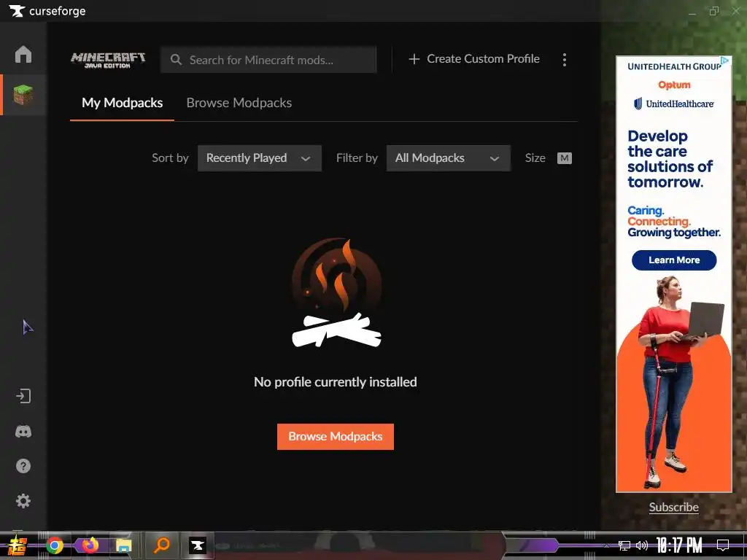Viewport: 747px width, 560px height.
Task: Click the Search for Minecraft mods field
Action: pyautogui.click(x=268, y=60)
